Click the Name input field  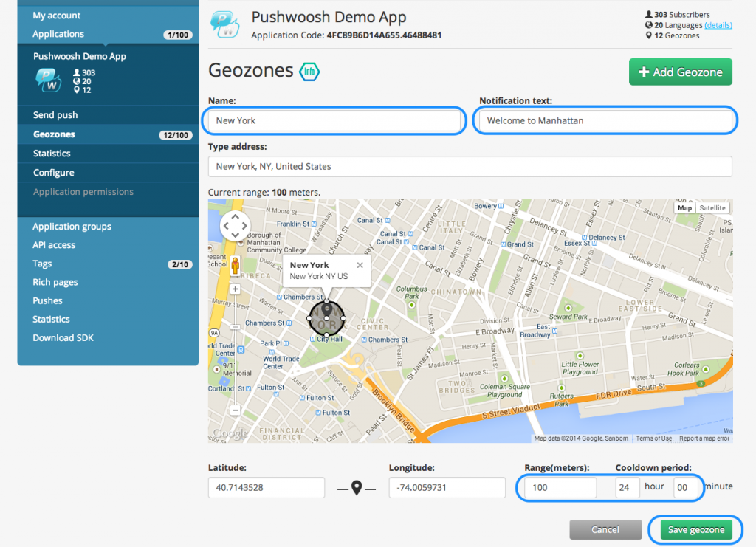click(334, 120)
